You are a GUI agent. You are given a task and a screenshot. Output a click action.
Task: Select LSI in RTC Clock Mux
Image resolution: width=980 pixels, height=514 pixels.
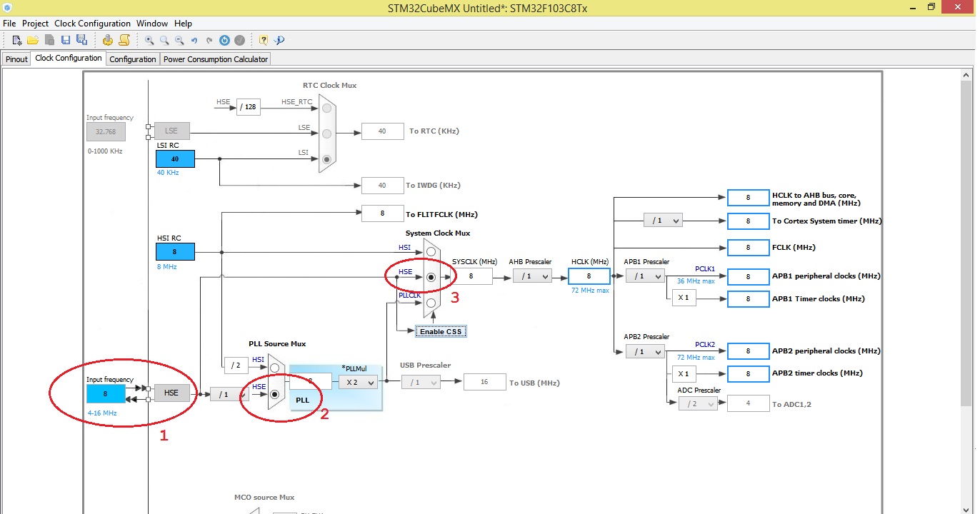point(326,159)
